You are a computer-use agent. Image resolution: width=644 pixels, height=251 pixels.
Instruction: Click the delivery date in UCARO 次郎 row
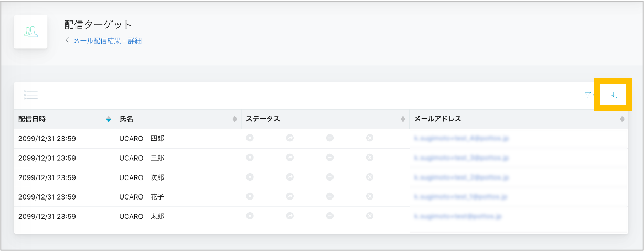(x=47, y=177)
